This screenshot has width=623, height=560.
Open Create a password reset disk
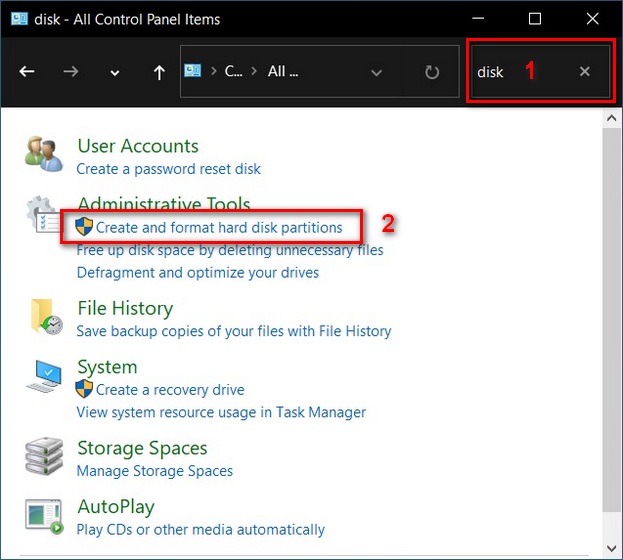pyautogui.click(x=168, y=169)
